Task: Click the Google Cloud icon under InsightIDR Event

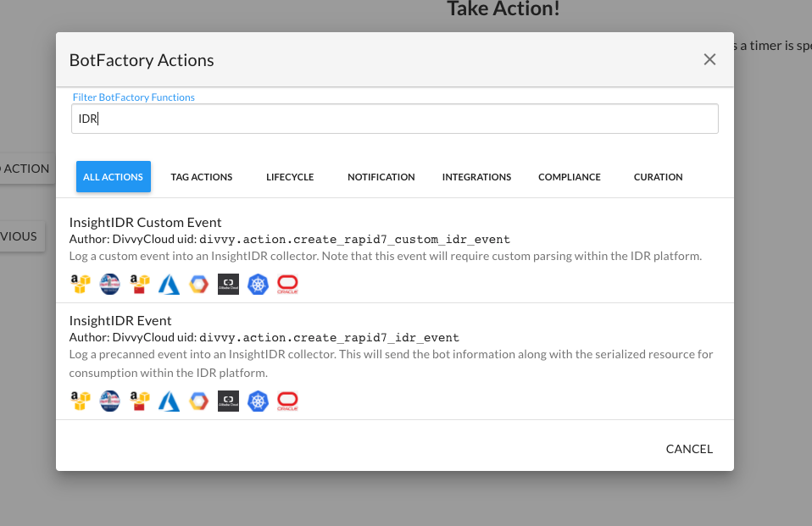Action: pyautogui.click(x=198, y=401)
